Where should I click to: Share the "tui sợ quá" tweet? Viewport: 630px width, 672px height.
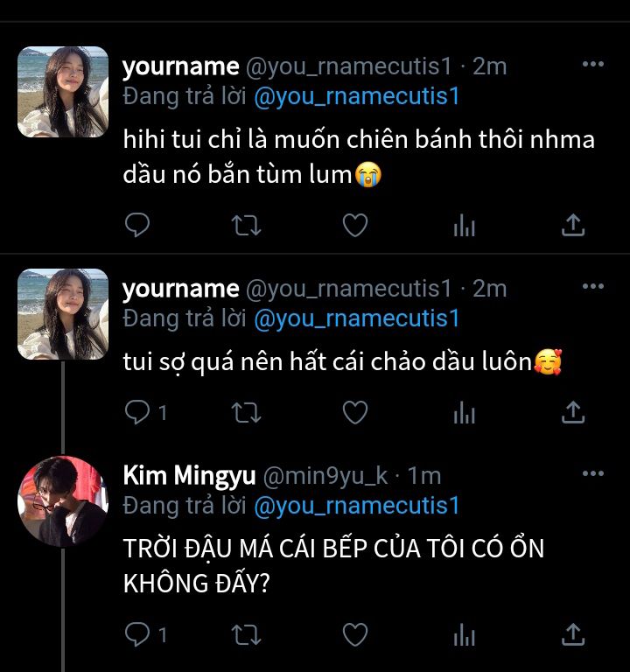572,412
